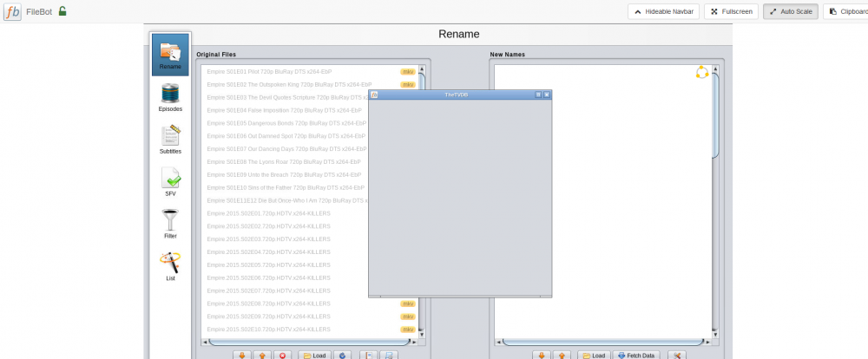Click the down arrow of Original Files scrollbar
This screenshot has height=359, width=868.
tap(422, 335)
